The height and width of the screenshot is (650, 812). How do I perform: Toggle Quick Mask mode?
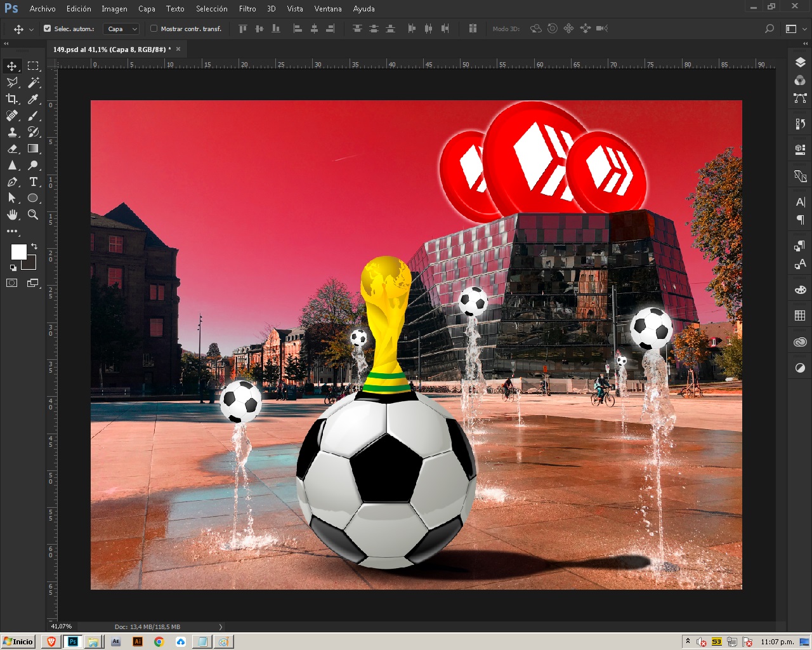12,283
